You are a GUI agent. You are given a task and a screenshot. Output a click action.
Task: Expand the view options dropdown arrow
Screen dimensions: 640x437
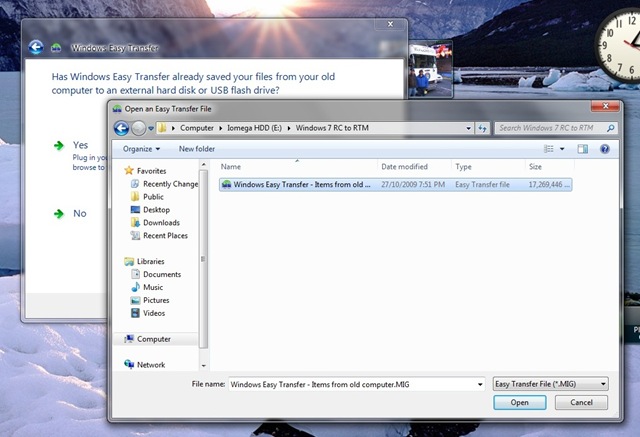click(562, 149)
